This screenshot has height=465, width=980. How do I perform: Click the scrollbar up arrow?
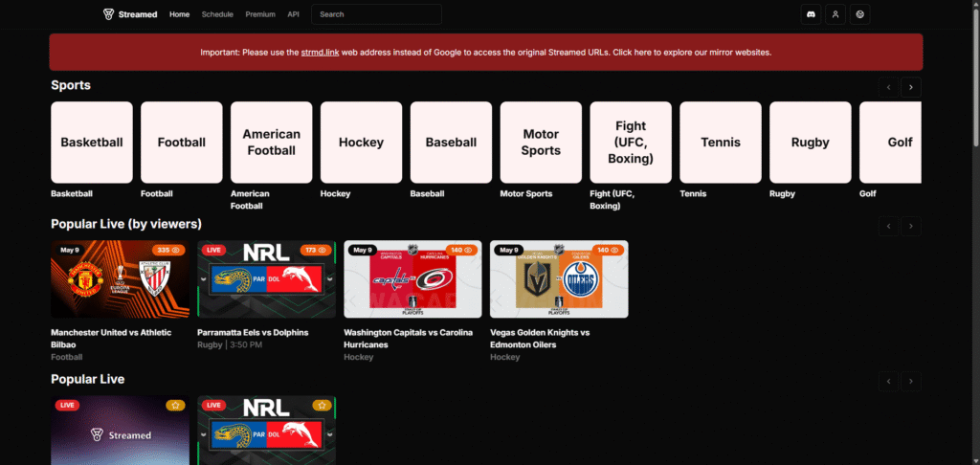975,3
